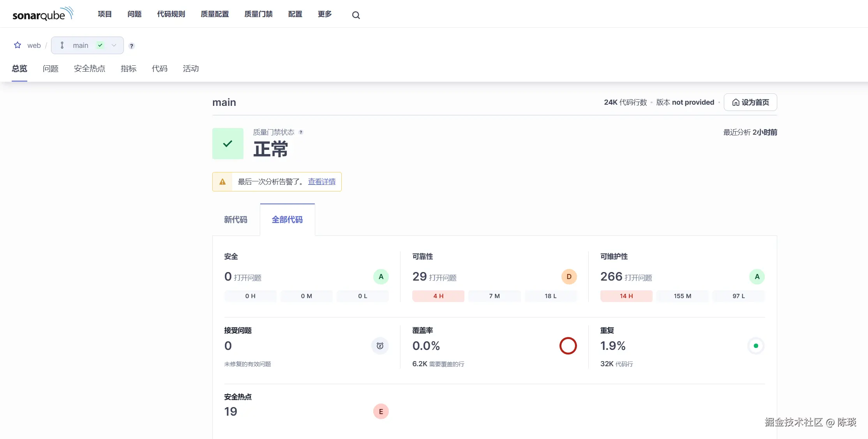Switch to the 新代码 tab

click(x=236, y=220)
